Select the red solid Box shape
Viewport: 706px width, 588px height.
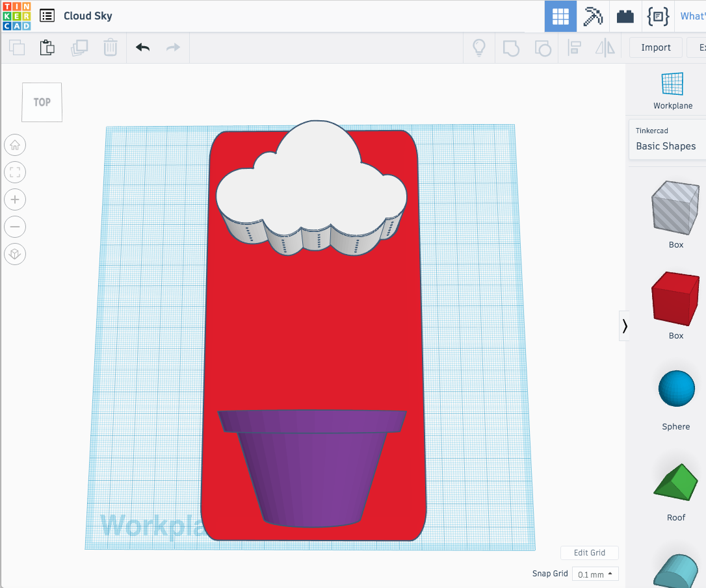(675, 300)
